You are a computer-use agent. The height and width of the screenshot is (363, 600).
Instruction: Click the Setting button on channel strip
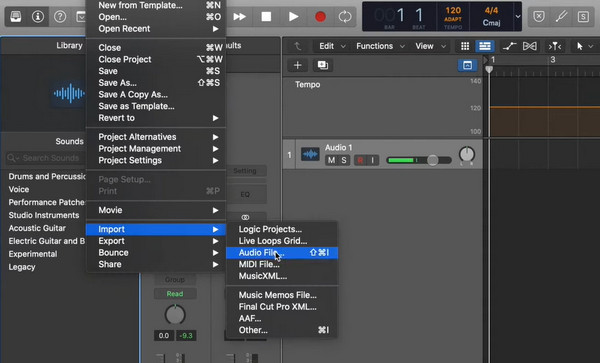tap(245, 171)
